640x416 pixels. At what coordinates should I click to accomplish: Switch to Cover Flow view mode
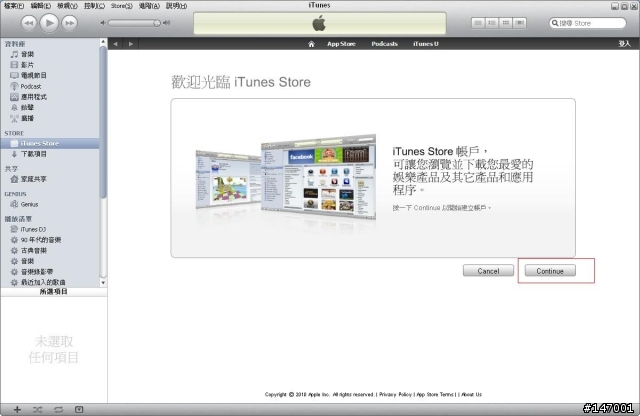[520, 23]
